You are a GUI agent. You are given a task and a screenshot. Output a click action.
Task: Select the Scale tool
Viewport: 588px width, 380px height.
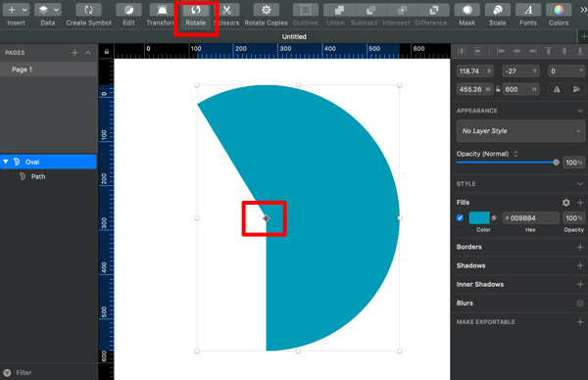click(x=497, y=10)
